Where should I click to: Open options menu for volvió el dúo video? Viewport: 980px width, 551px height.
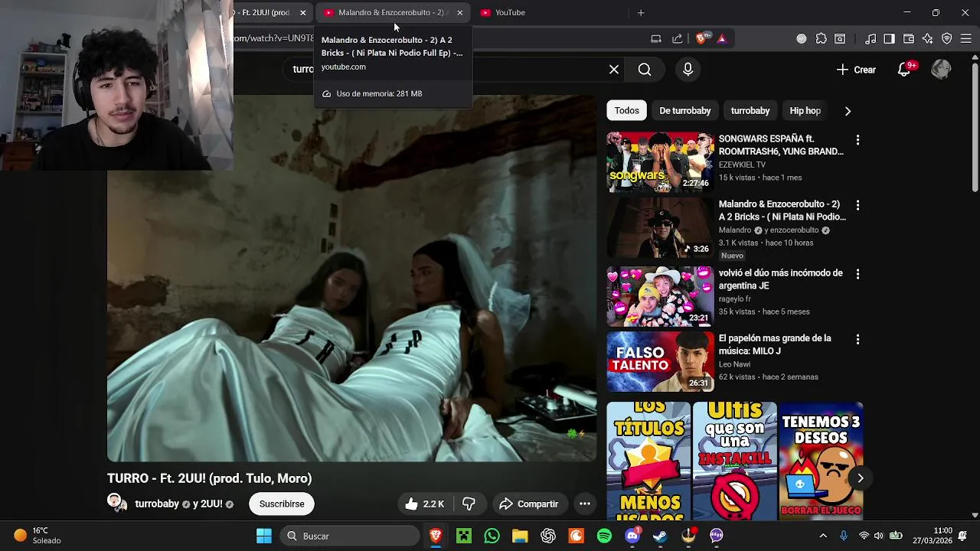(857, 274)
